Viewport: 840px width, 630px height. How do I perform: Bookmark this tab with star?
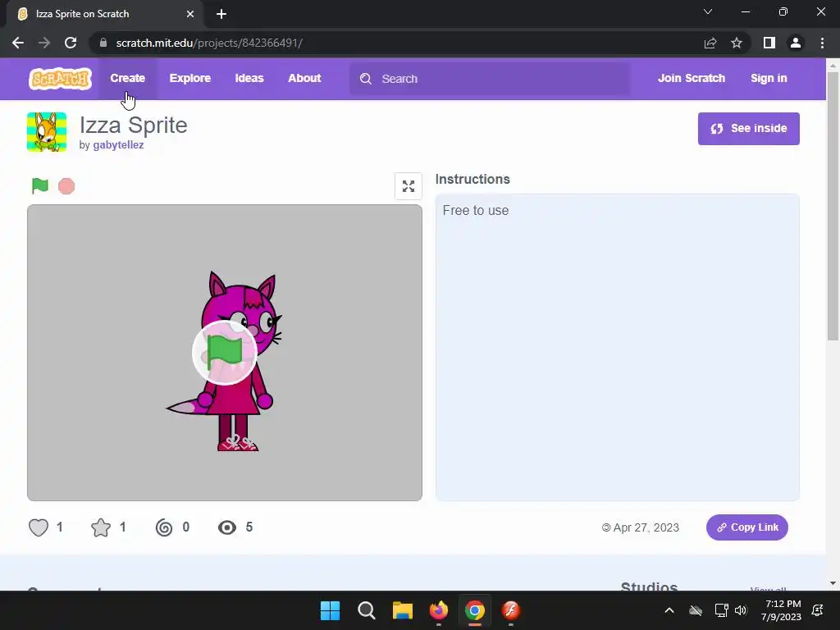737,43
